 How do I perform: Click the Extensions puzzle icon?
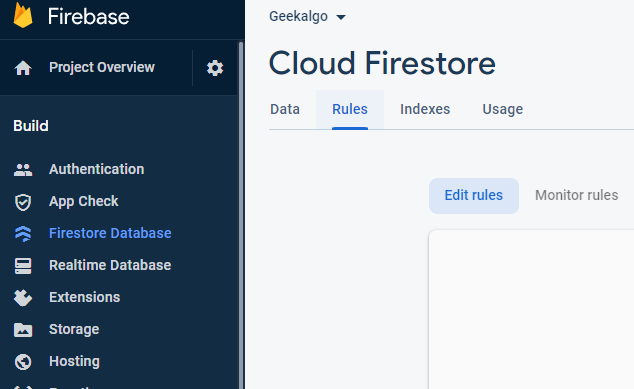pos(23,298)
